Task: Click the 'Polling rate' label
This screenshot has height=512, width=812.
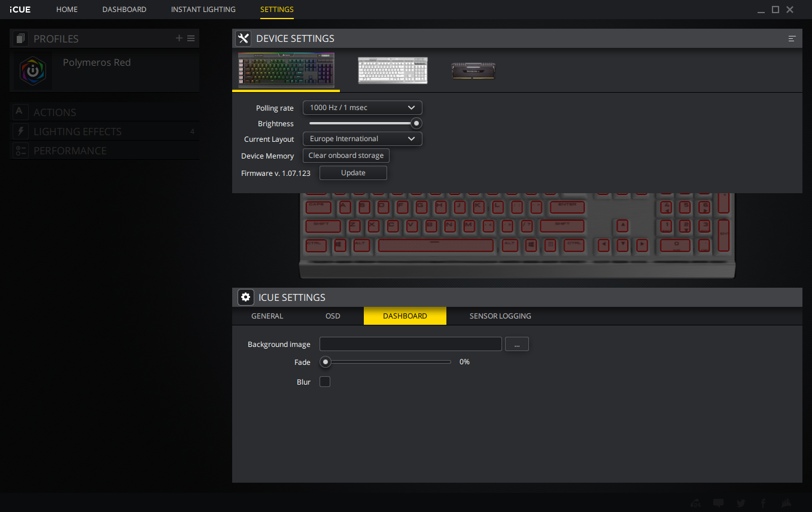Action: (275, 108)
